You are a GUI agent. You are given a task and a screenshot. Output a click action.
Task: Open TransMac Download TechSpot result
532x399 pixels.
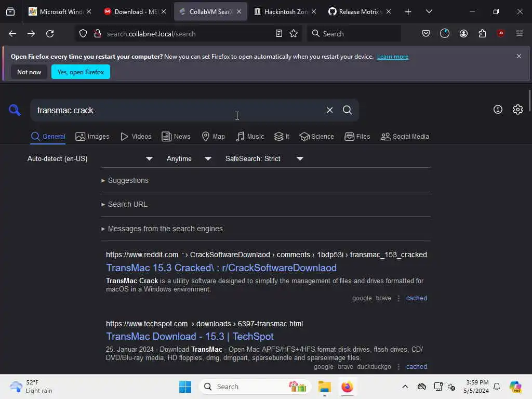[x=190, y=336]
